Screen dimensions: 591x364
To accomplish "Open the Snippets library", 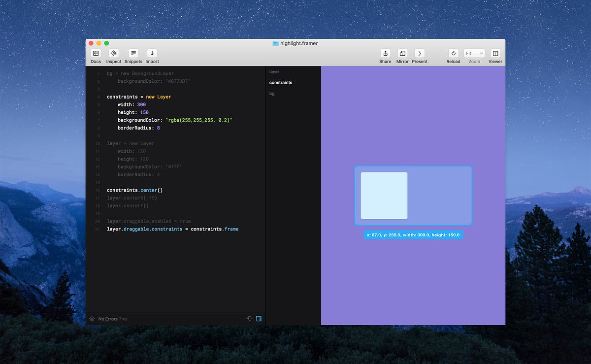I will pos(133,54).
